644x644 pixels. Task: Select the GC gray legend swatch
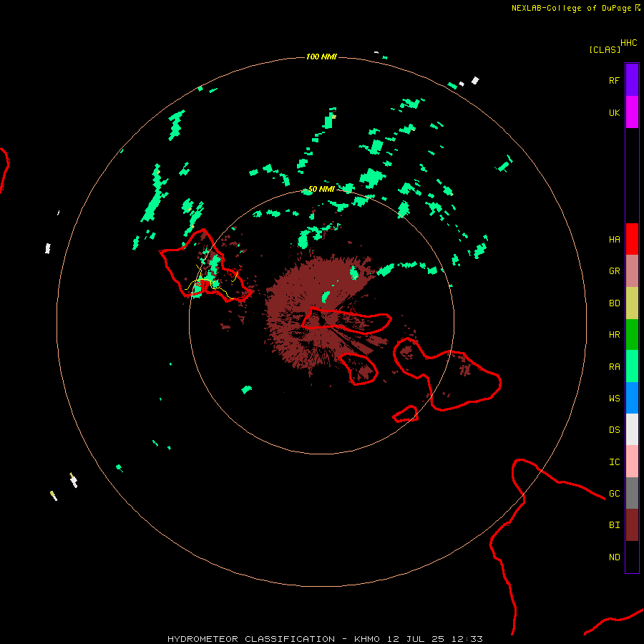[632, 493]
